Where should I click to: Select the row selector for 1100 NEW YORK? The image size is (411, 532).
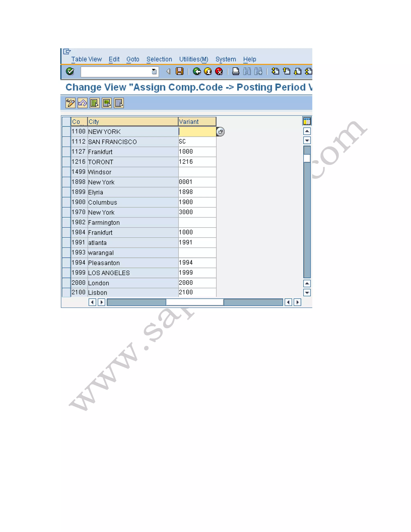coord(66,132)
